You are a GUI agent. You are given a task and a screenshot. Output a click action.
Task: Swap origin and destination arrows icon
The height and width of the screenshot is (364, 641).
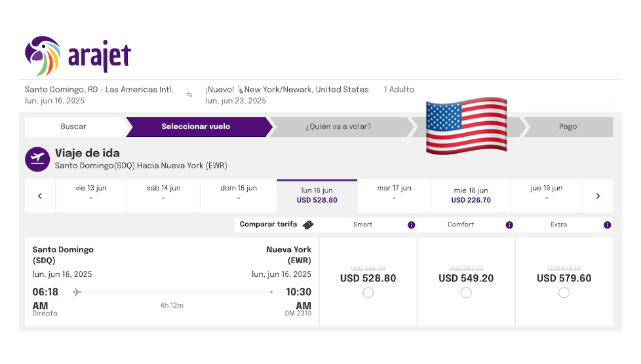coord(189,95)
